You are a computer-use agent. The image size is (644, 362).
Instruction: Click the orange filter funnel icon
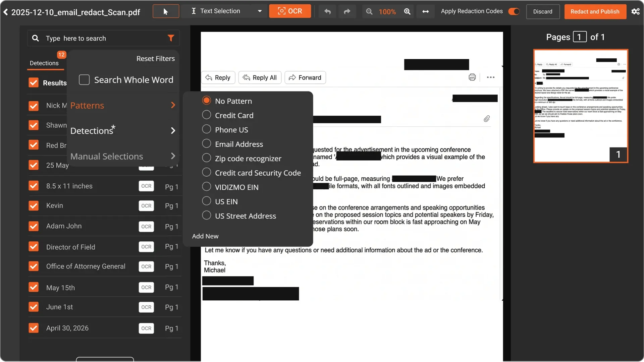point(171,38)
